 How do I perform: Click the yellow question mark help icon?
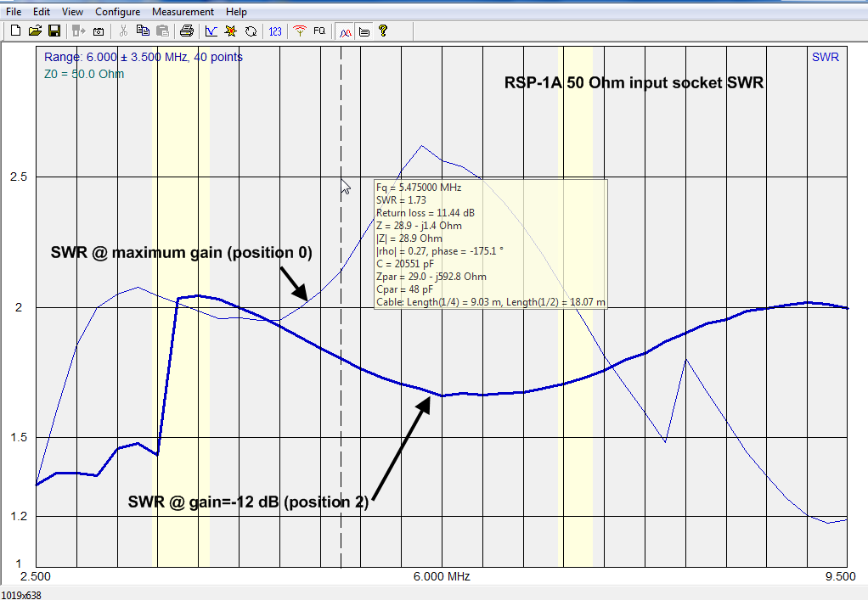tap(382, 31)
